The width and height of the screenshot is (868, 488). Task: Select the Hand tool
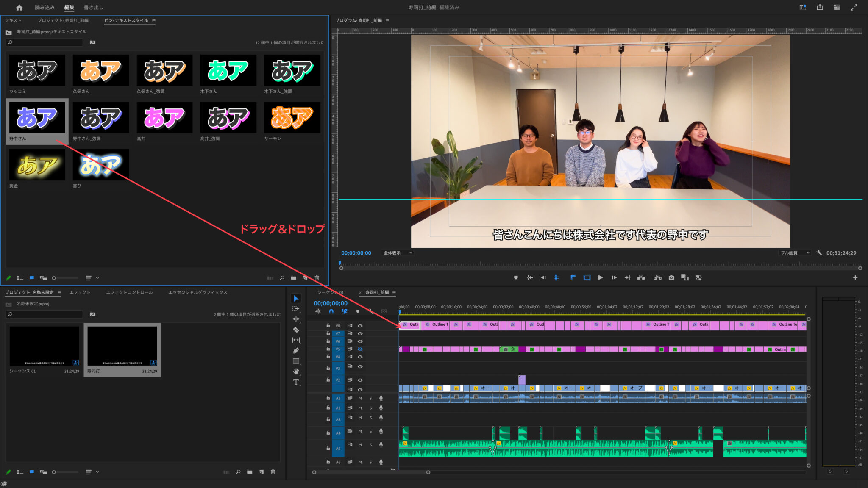[296, 371]
